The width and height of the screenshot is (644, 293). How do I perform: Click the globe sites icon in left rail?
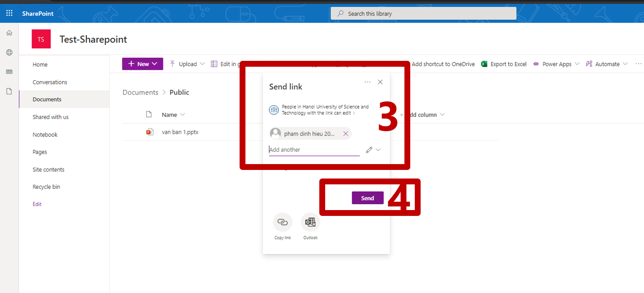click(9, 52)
